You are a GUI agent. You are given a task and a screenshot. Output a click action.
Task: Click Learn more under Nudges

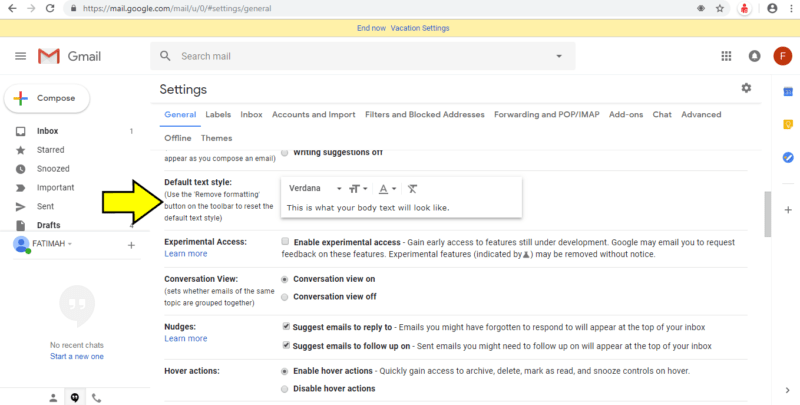click(x=186, y=338)
